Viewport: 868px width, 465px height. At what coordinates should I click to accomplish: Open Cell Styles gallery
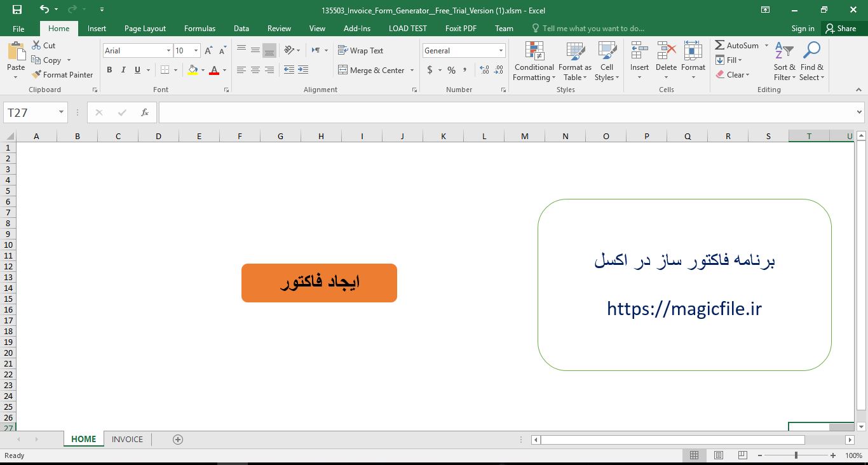(607, 62)
